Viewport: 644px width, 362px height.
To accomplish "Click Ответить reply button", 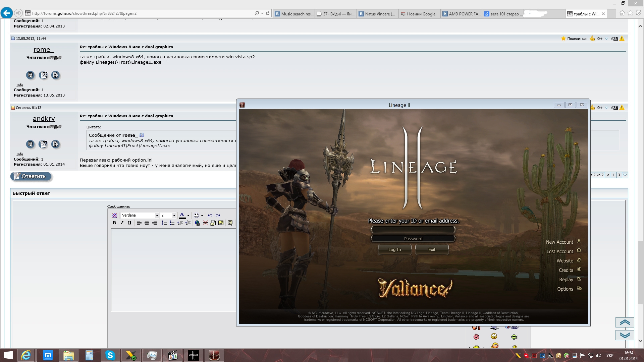I will coord(31,176).
